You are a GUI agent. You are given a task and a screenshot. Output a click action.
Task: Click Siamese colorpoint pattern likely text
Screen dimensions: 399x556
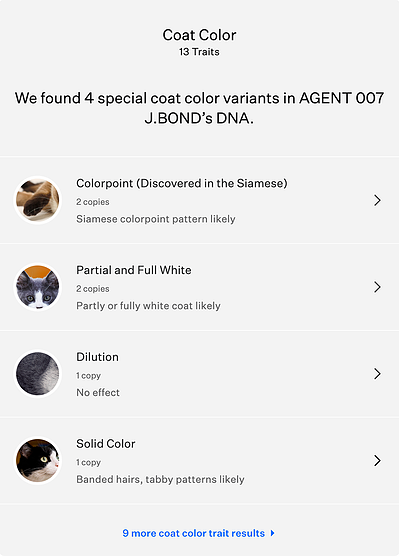tap(156, 219)
